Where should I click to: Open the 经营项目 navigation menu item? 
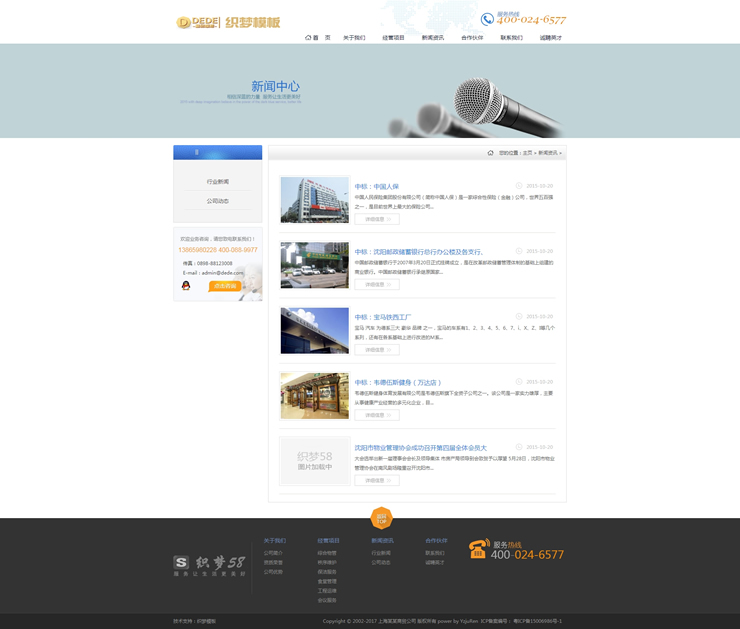pos(393,38)
